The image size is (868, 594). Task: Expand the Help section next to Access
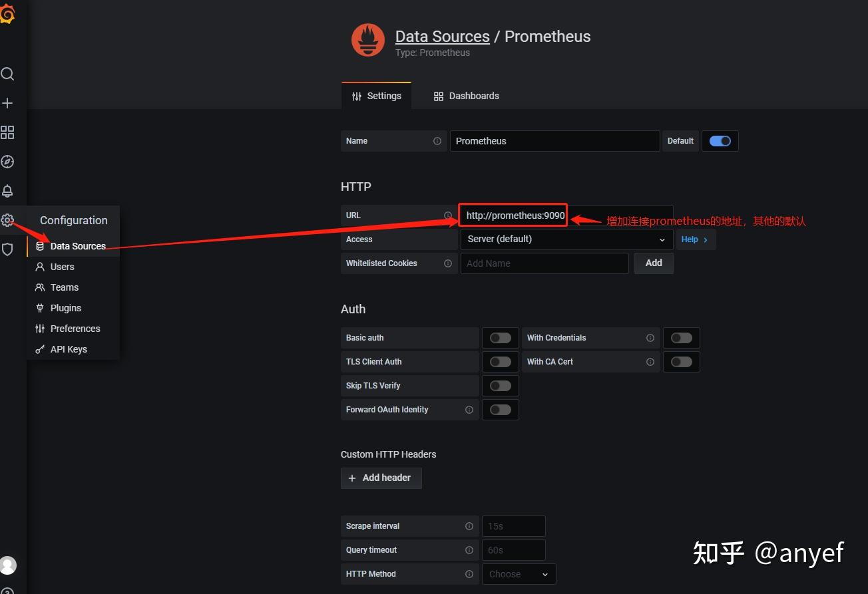[695, 239]
